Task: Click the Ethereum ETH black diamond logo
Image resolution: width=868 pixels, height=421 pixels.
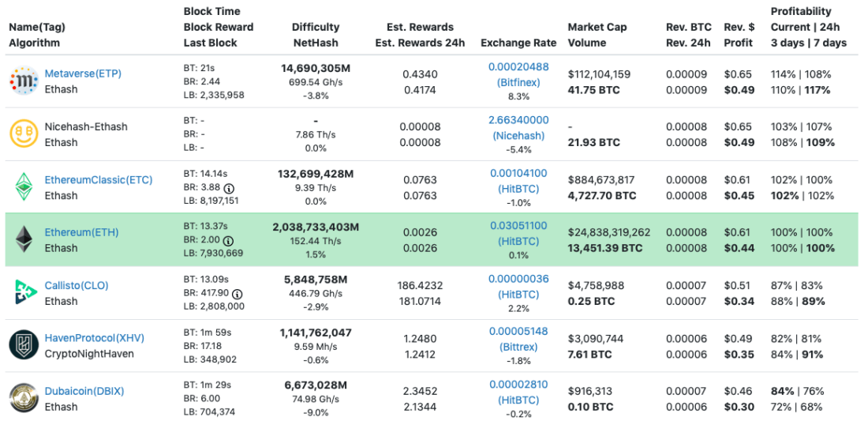Action: [x=24, y=239]
